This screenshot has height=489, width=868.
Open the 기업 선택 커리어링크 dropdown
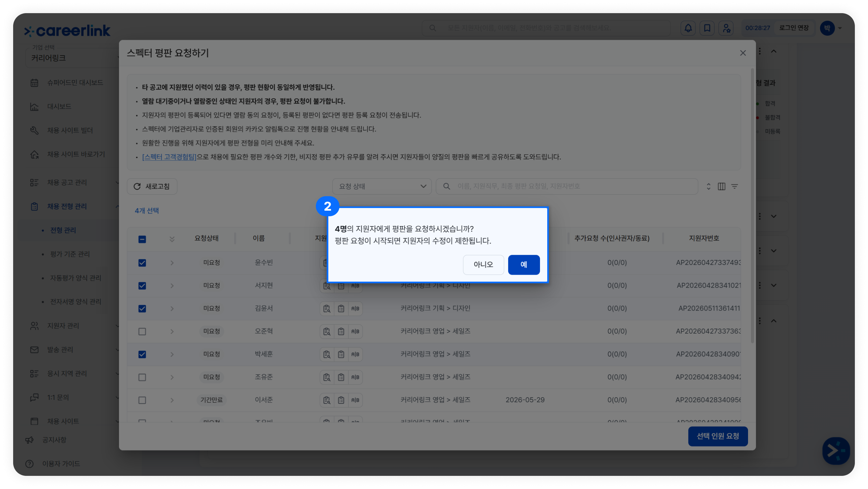coord(72,58)
